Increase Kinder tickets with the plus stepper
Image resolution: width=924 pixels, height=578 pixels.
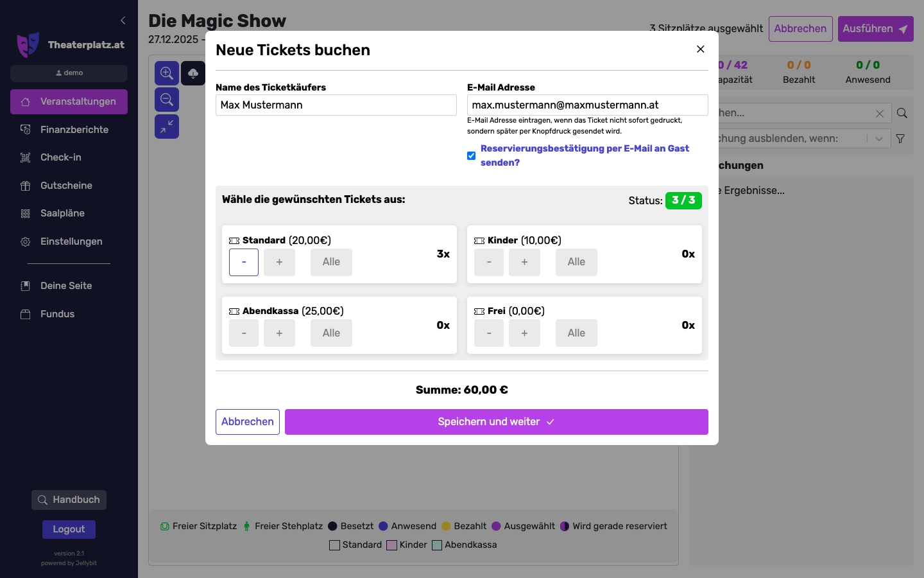tap(524, 262)
